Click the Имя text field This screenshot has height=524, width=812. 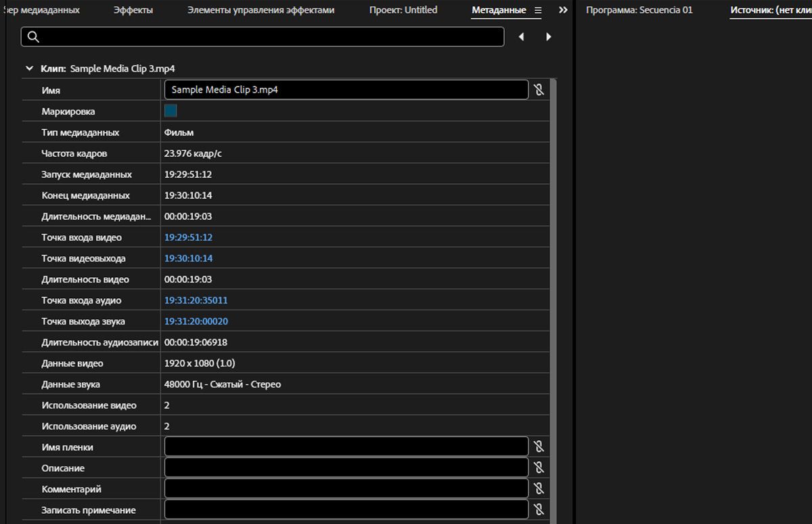pyautogui.click(x=346, y=89)
